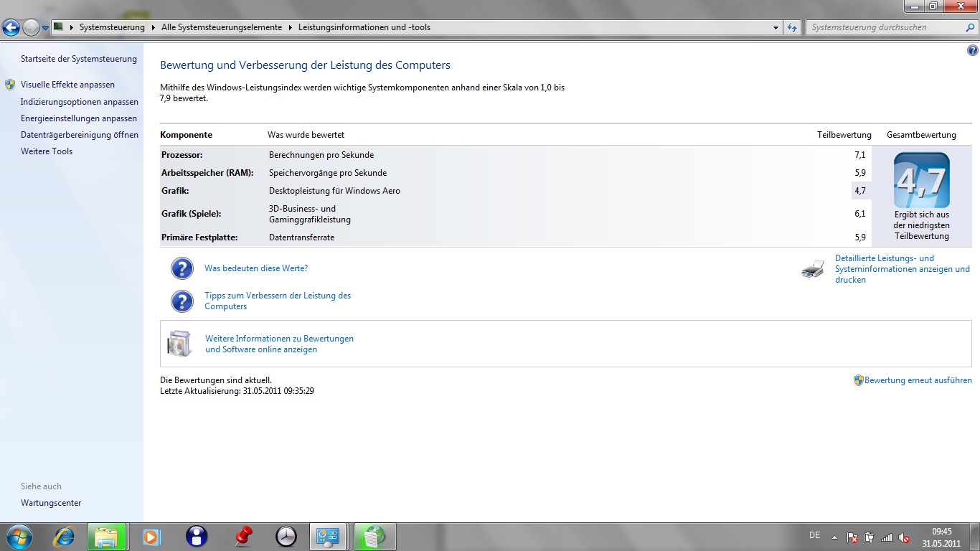Open 'Startseite der Systemsteuerung' link
The image size is (980, 551).
click(79, 59)
